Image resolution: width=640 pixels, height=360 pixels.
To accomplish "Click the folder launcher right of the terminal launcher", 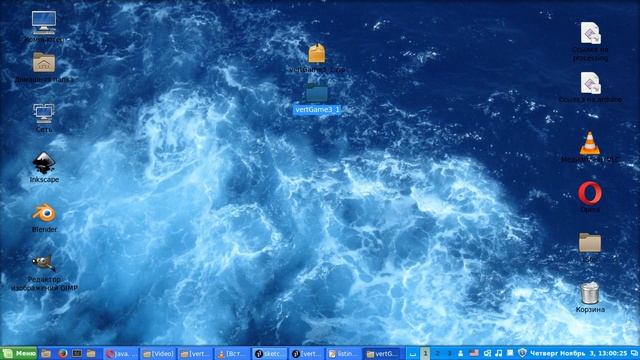I will pos(91,353).
